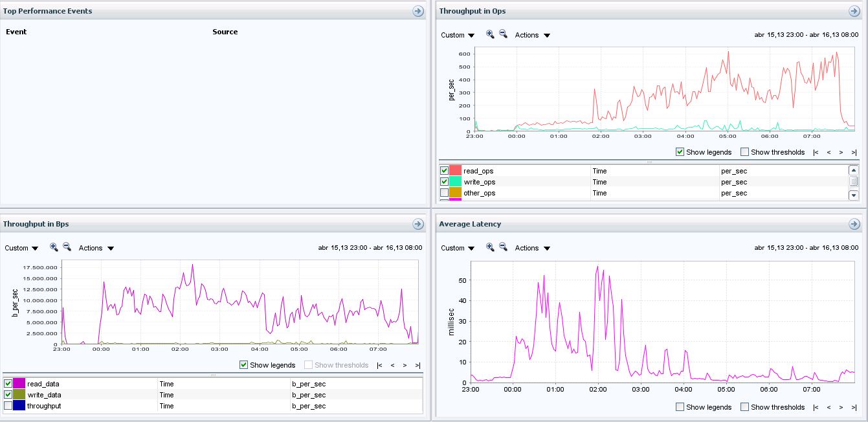Open Actions menu in Average Latency panel
Image resolution: width=868 pixels, height=422 pixels.
tap(533, 248)
